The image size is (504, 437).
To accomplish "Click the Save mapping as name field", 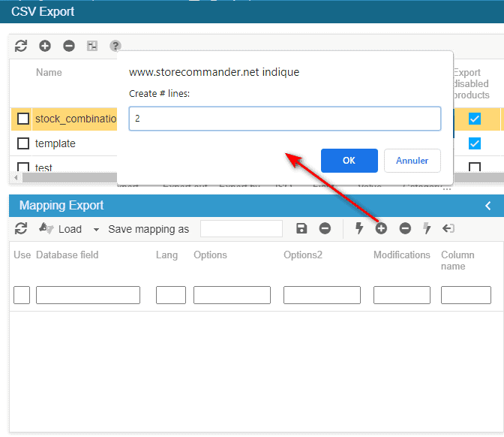I will [241, 229].
